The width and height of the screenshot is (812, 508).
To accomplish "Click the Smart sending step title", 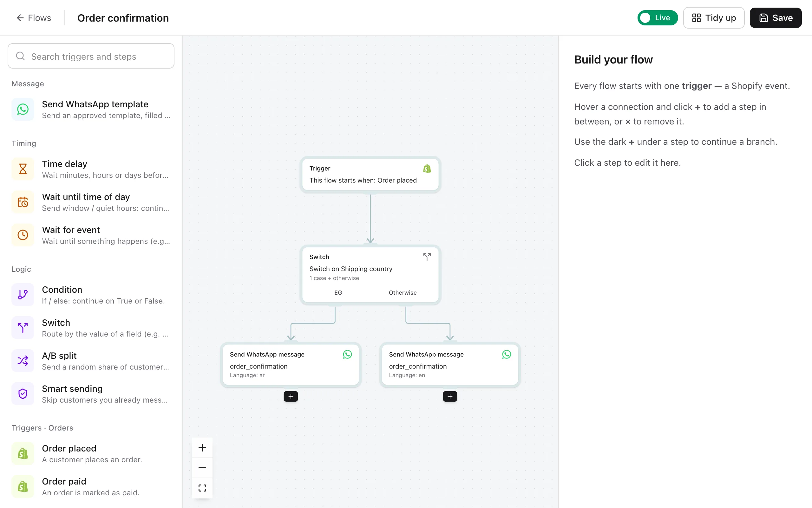I will (x=72, y=388).
